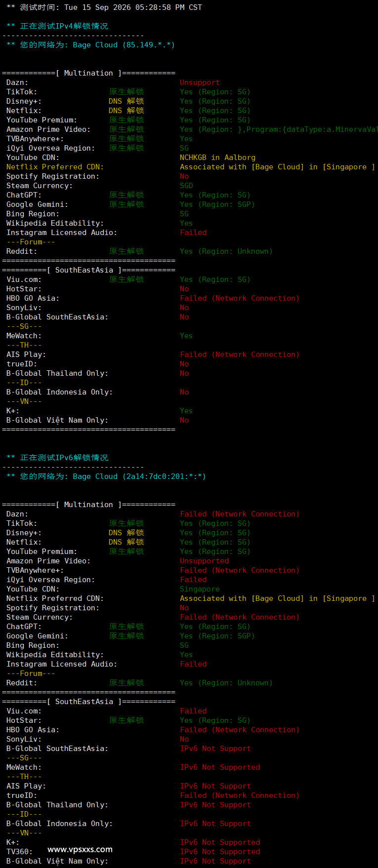Click the Amazon result containing 'Program:{dataType:a.MinervaVal'
Screen dimensions: 378x868
279,129
